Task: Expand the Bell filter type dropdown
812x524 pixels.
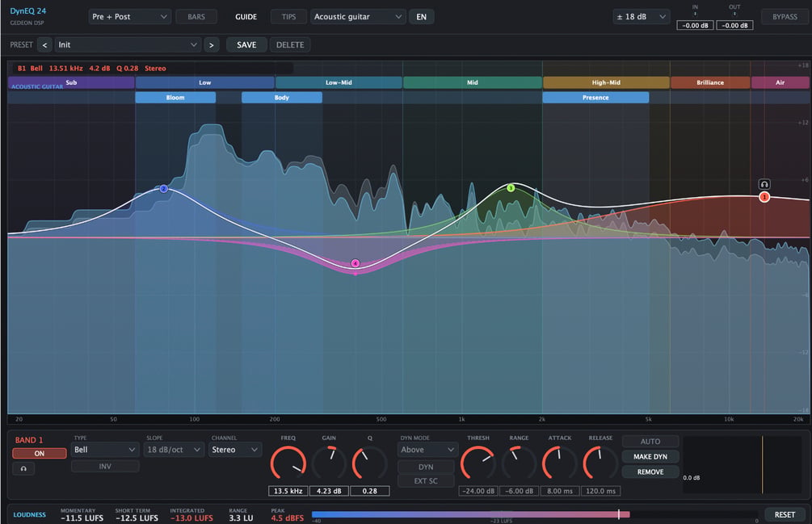Action: (104, 450)
